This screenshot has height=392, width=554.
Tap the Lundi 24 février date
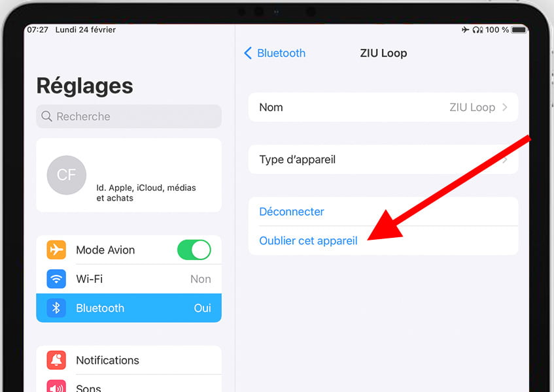click(x=86, y=29)
